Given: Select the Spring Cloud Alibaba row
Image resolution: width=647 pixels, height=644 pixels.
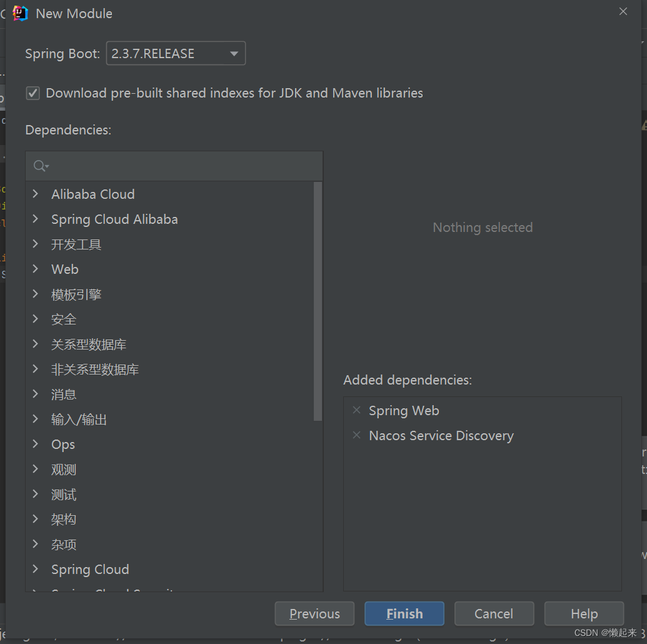Looking at the screenshot, I should [x=169, y=219].
